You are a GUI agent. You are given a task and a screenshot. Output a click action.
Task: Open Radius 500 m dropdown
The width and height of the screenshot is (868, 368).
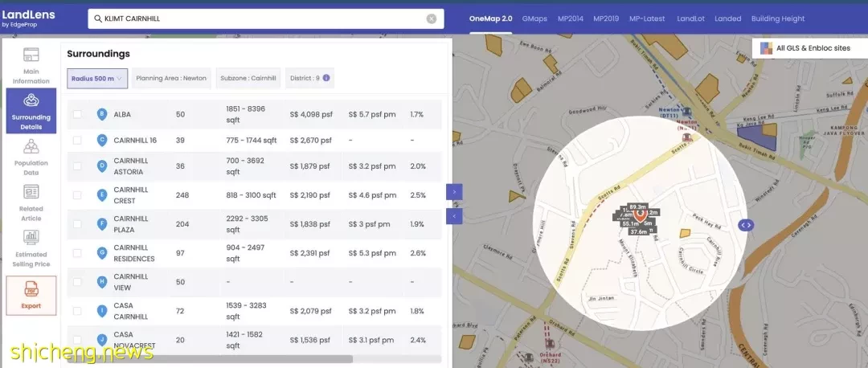[97, 79]
